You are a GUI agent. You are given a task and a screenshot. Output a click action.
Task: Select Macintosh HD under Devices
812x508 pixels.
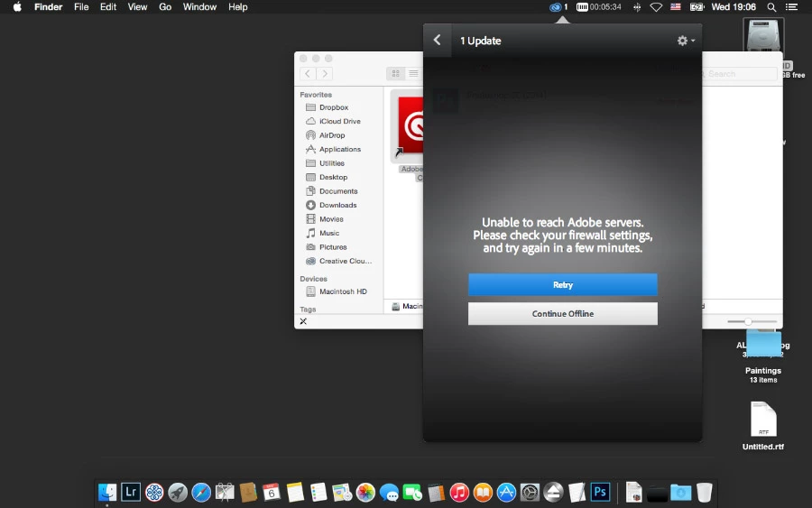pos(343,291)
